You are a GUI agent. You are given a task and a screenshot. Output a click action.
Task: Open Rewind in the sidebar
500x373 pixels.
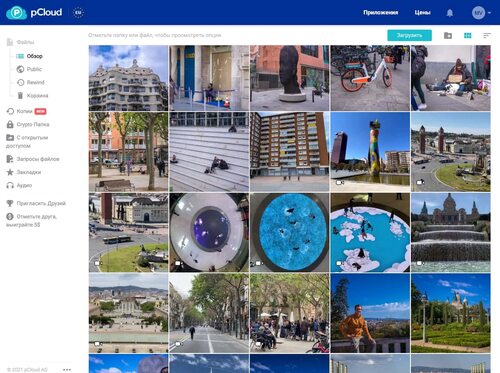click(x=36, y=82)
